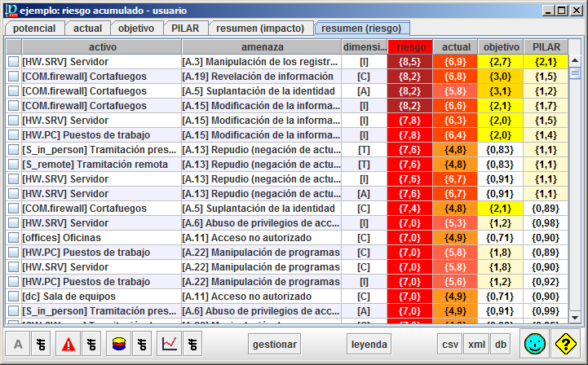The width and height of the screenshot is (588, 365).
Task: Click the blue smiley face icon
Action: [x=535, y=345]
